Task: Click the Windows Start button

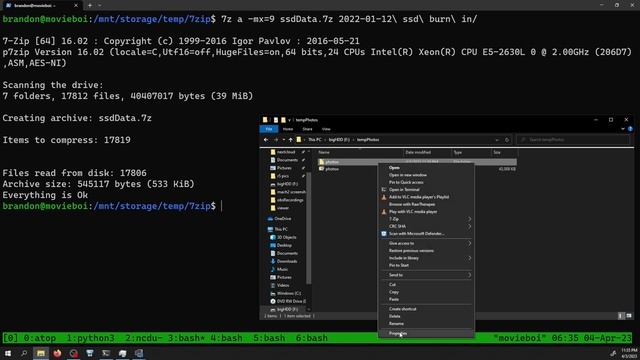Action: coord(8,353)
